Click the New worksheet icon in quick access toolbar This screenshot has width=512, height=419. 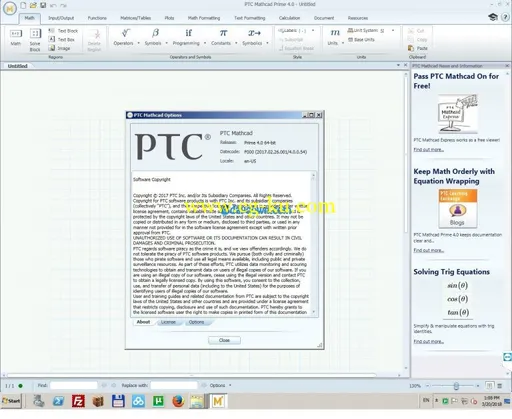[x=23, y=5]
